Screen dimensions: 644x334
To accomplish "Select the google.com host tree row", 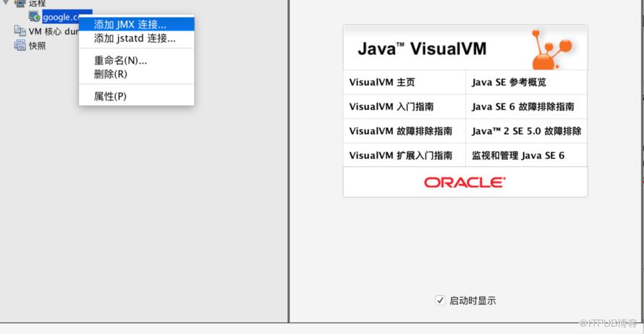I will point(61,17).
